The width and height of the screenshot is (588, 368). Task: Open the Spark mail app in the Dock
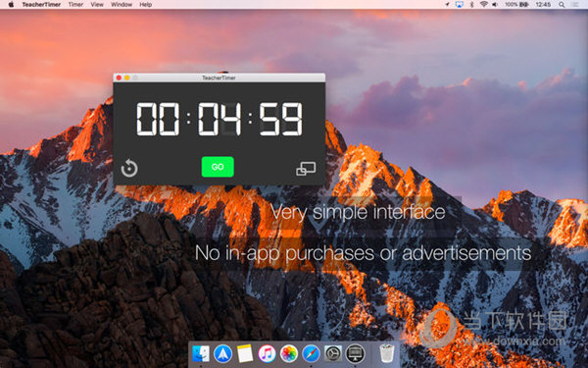tap(222, 353)
